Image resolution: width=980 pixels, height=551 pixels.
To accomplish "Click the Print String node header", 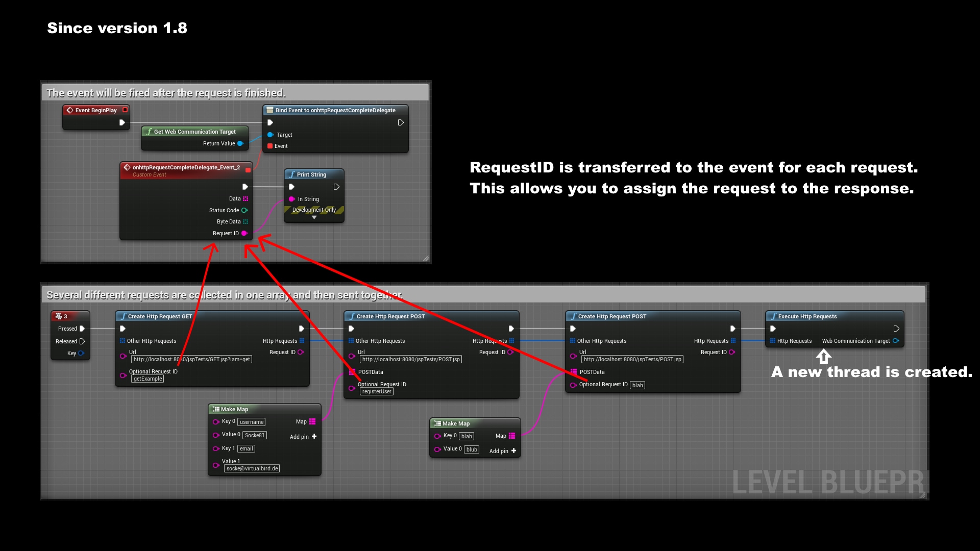I will (311, 174).
